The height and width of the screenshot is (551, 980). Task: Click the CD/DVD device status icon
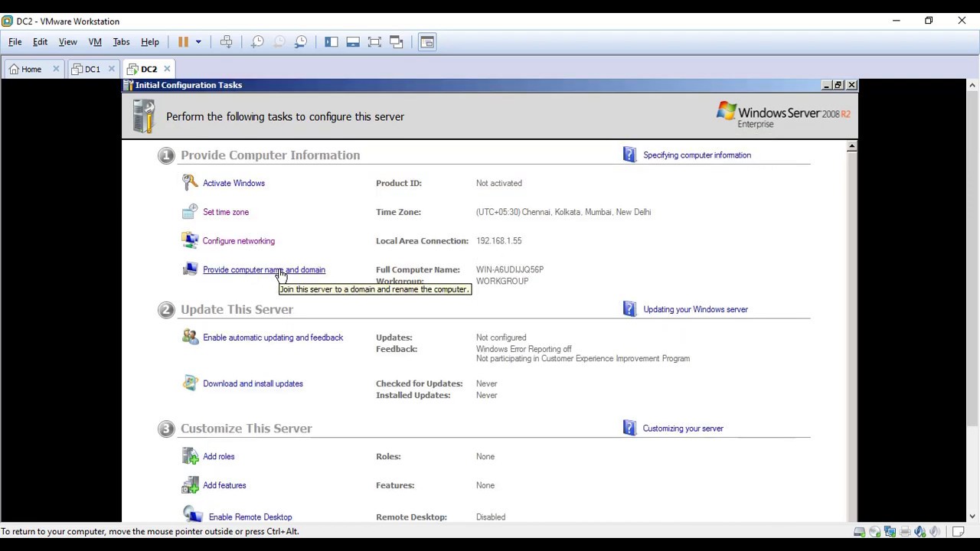pyautogui.click(x=874, y=532)
